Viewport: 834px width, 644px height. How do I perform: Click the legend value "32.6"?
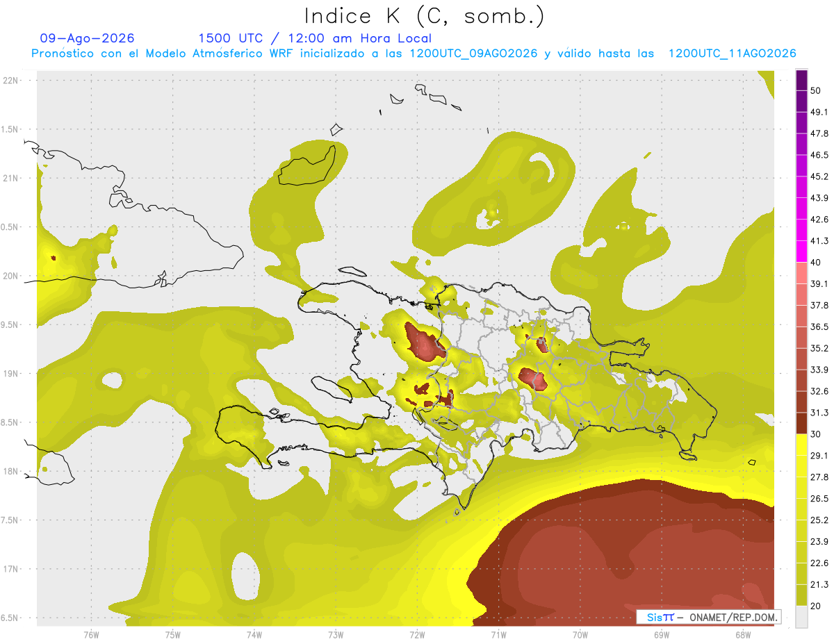tap(819, 391)
